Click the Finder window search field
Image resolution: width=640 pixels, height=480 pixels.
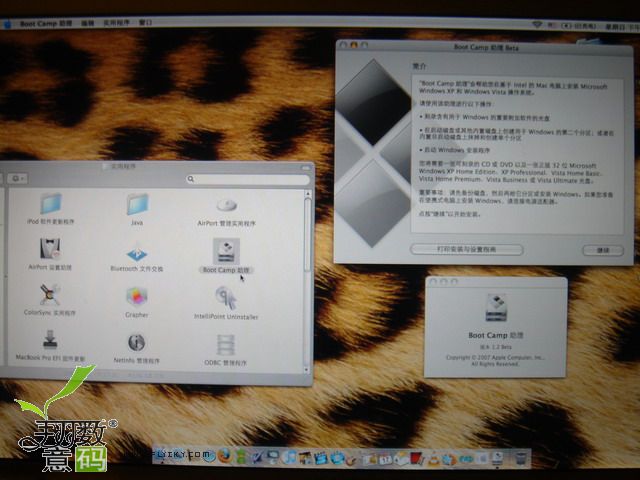(247, 179)
